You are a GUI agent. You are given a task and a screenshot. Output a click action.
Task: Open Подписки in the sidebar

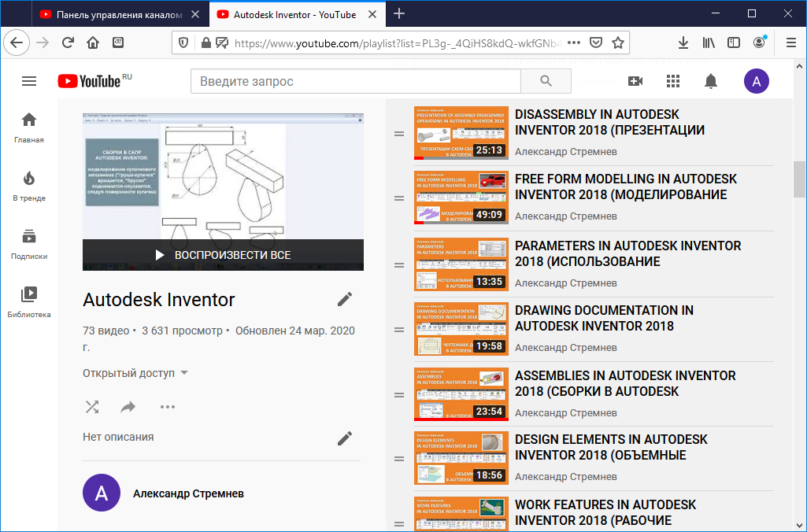(29, 245)
